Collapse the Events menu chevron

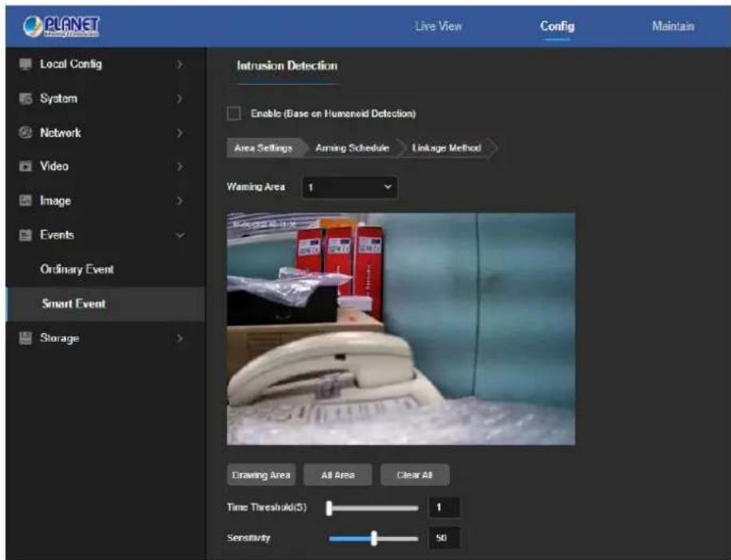[x=180, y=236]
